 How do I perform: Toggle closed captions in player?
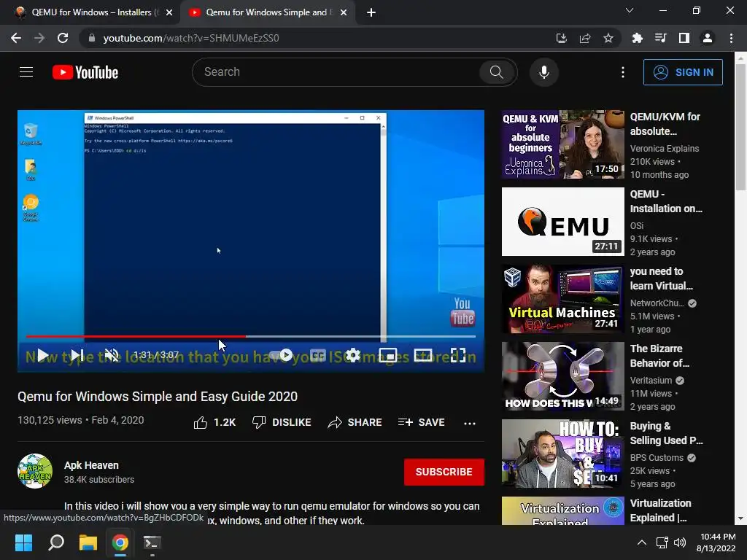tap(318, 355)
